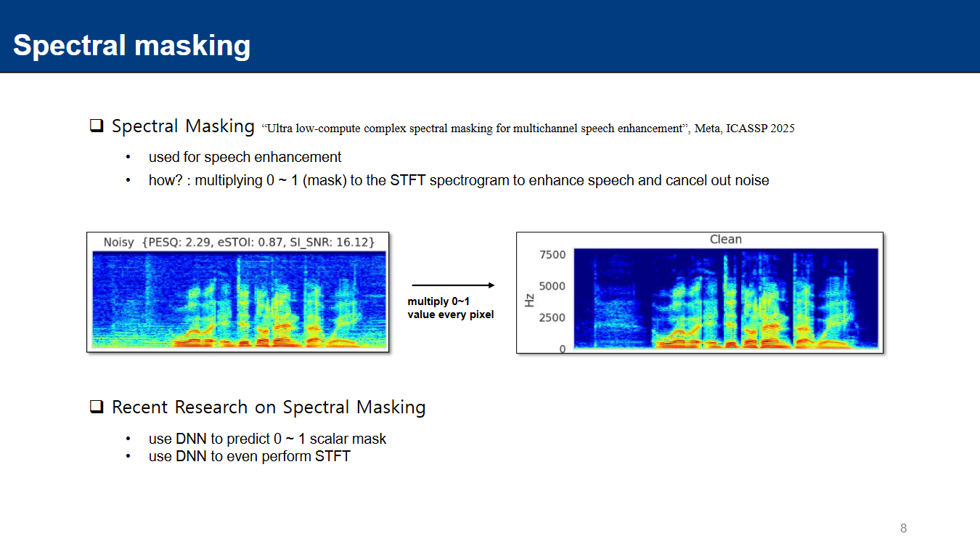The width and height of the screenshot is (980, 552).
Task: Click the slide page number 8
Action: tap(904, 528)
